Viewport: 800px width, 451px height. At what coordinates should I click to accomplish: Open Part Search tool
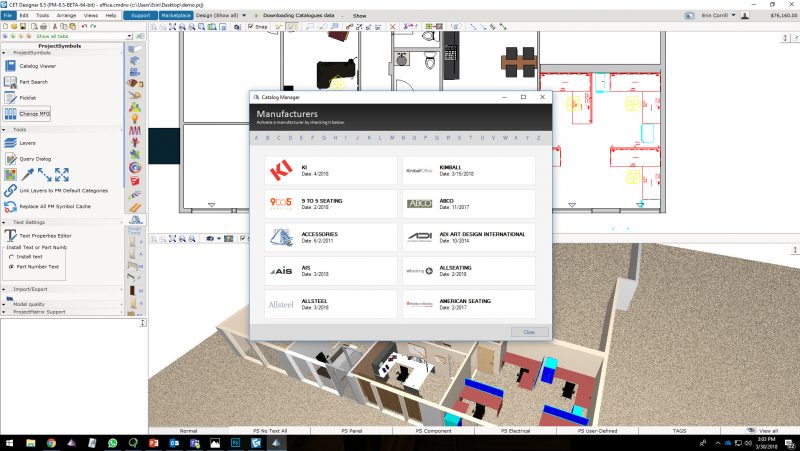(27, 82)
